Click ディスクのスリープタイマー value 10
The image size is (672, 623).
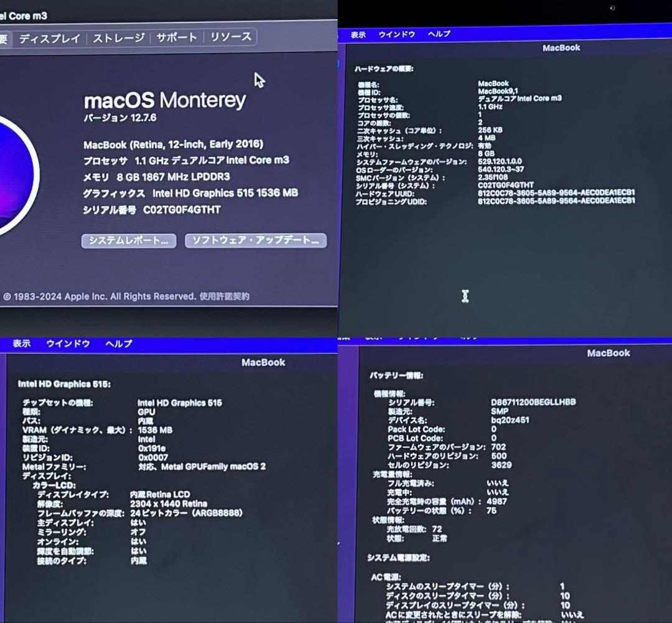point(565,596)
